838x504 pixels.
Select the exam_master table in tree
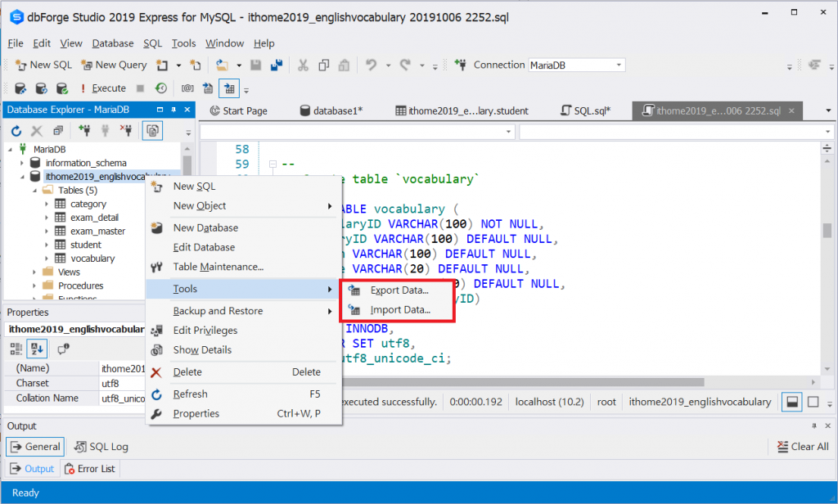point(98,232)
